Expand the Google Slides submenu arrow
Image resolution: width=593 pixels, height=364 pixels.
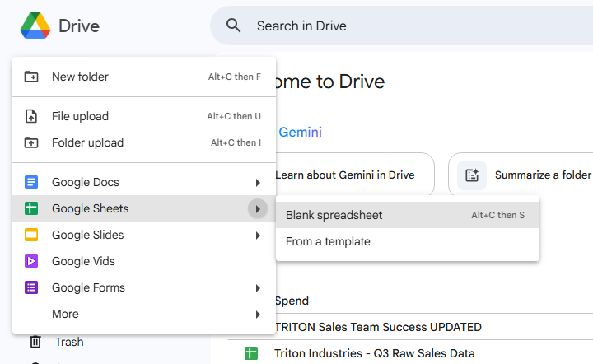[x=258, y=235]
